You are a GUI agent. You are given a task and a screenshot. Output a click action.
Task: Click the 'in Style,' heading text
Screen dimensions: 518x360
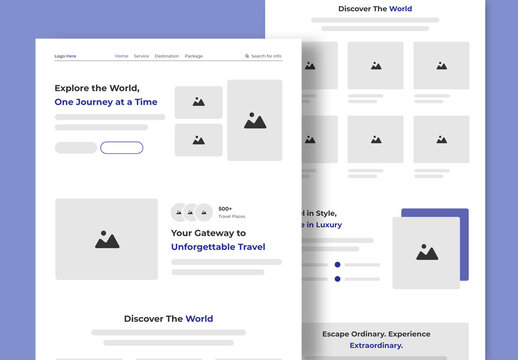[x=321, y=213]
